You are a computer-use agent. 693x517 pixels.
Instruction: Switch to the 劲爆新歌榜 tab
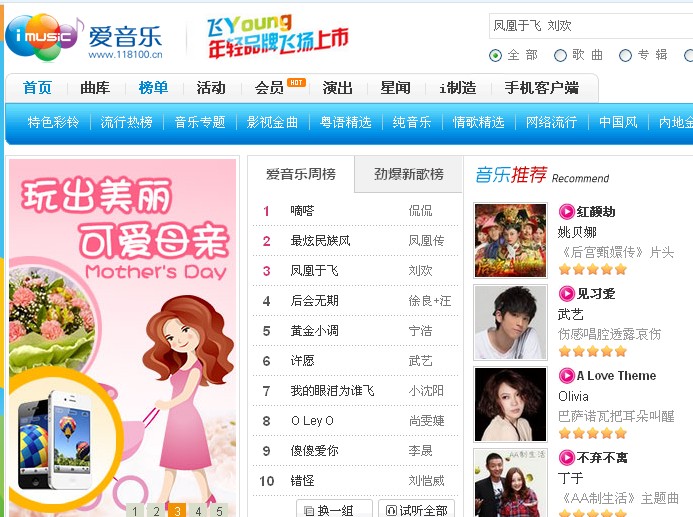coord(409,174)
